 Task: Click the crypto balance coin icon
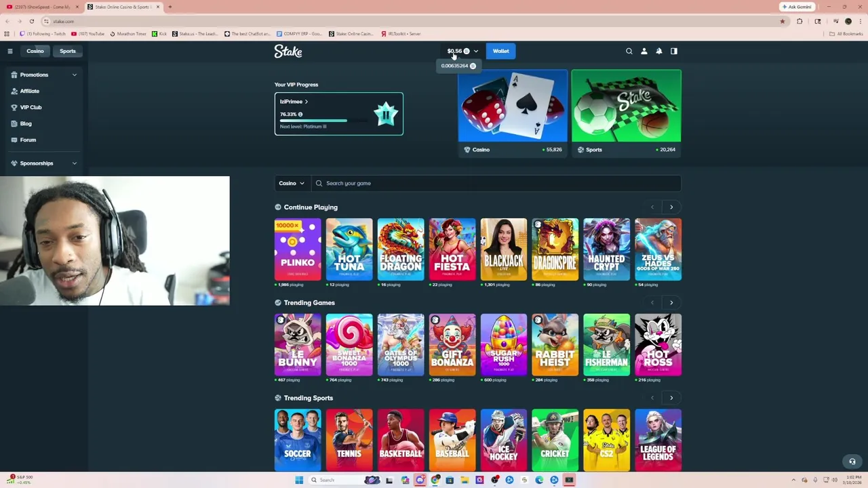point(467,51)
